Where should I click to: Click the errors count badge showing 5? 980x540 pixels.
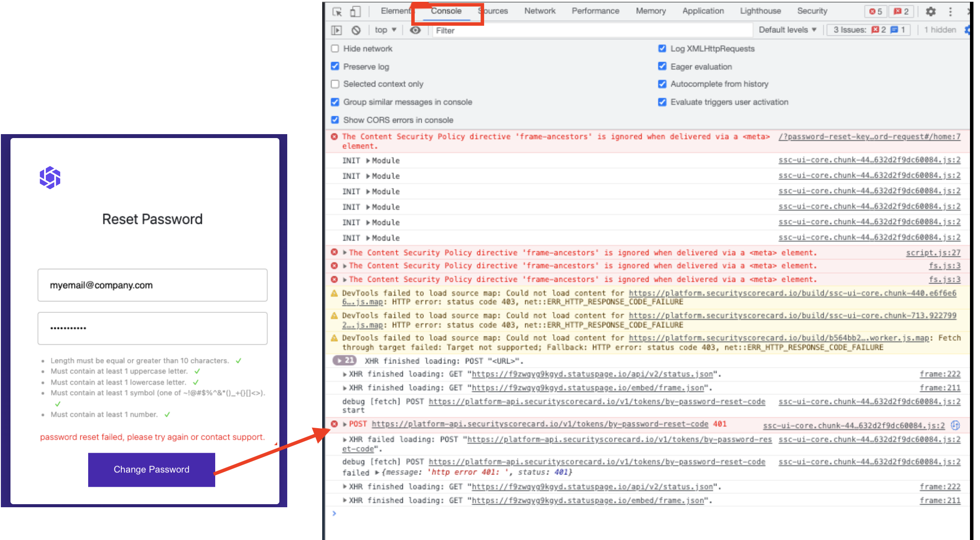875,11
